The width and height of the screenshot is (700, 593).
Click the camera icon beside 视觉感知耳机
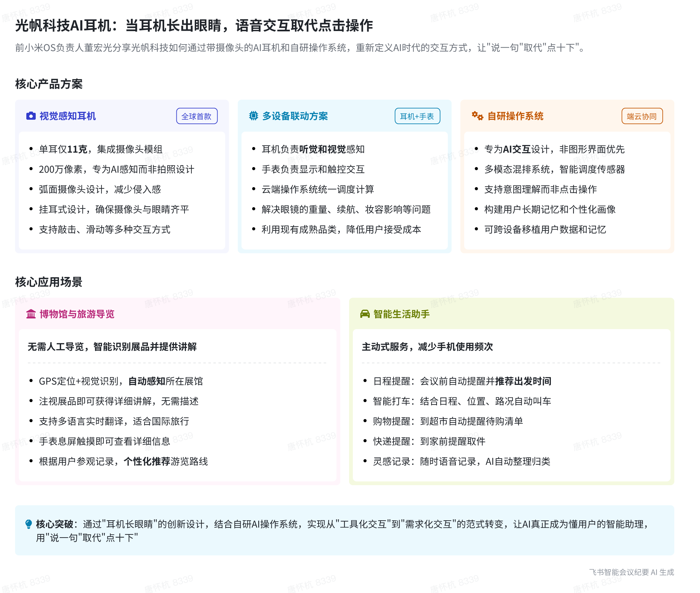pyautogui.click(x=31, y=116)
